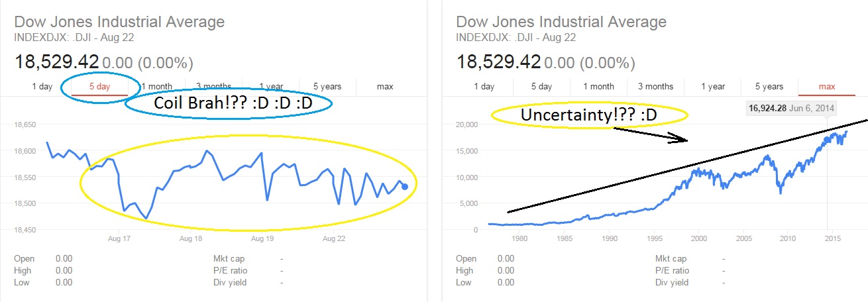Select the 1 day tab on right chart
Screen dimensions: 868x302
tap(484, 87)
